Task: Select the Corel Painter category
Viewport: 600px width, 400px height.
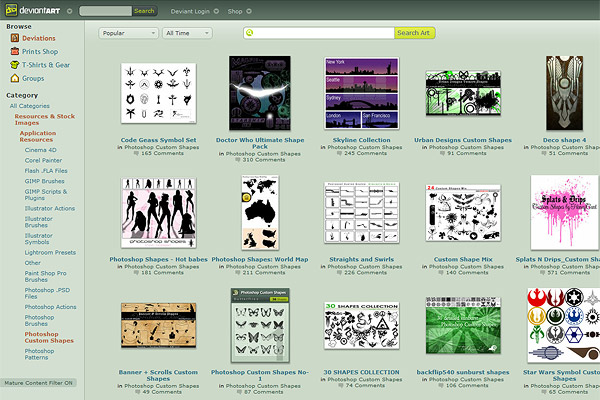Action: pos(43,160)
